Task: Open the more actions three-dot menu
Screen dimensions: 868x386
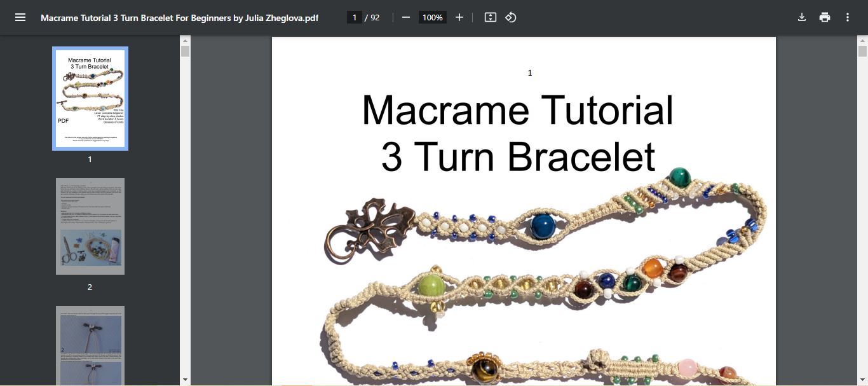Action: click(848, 17)
